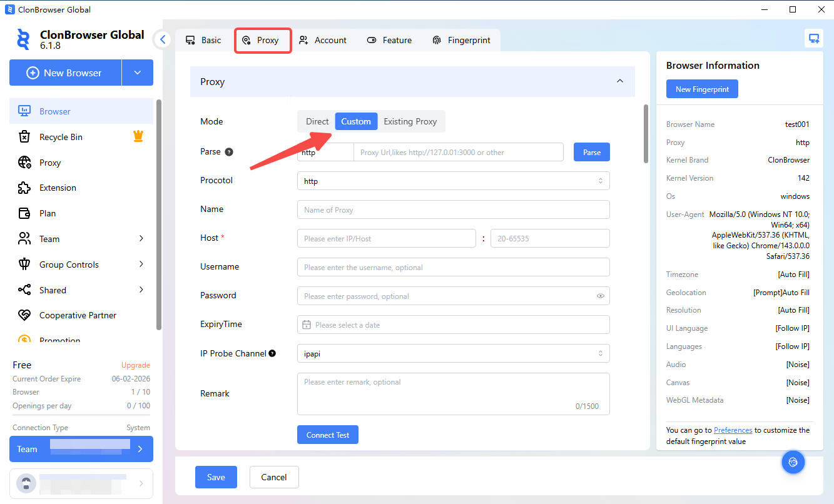
Task: Click the floating support chat icon
Action: 793,462
